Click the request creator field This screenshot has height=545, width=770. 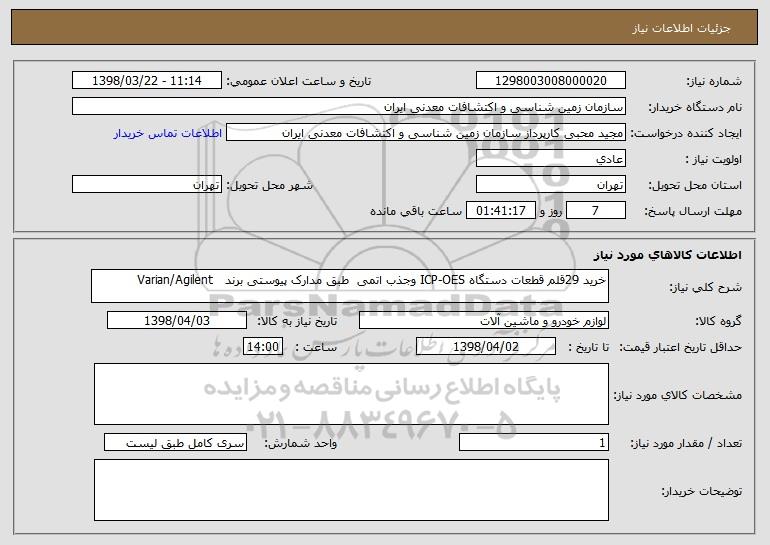click(x=426, y=133)
